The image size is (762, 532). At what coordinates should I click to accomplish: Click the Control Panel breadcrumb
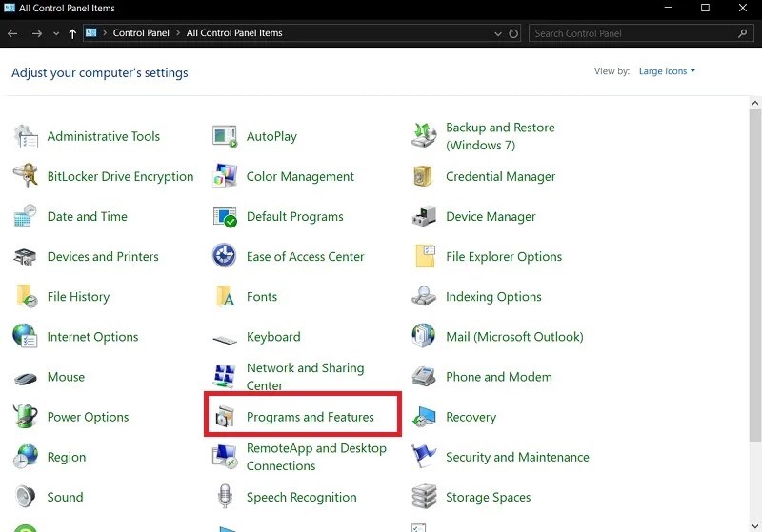(141, 33)
